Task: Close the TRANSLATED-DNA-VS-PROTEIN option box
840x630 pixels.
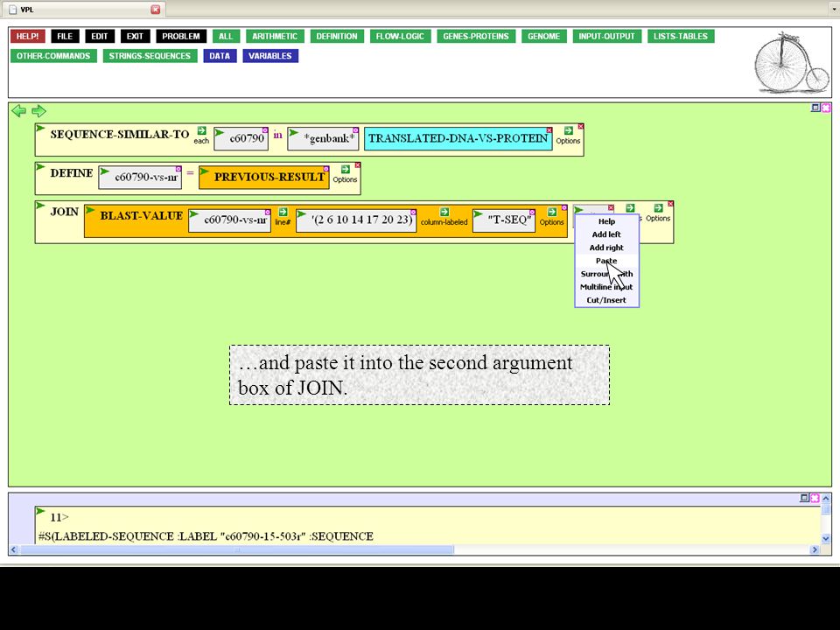Action: 549,130
